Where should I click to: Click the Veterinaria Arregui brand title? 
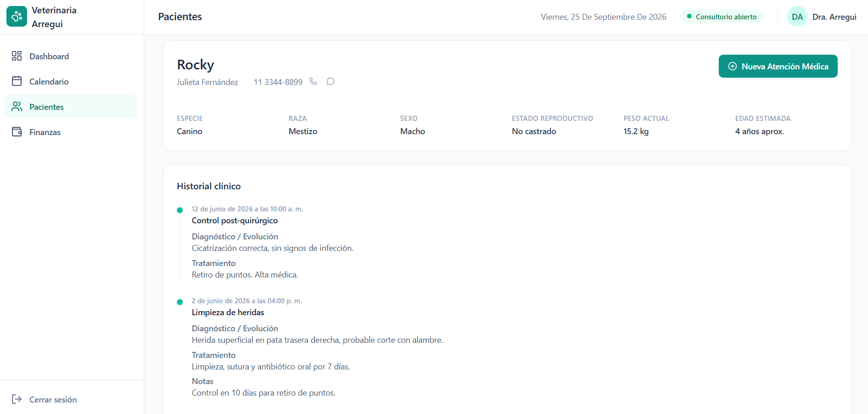tap(54, 17)
